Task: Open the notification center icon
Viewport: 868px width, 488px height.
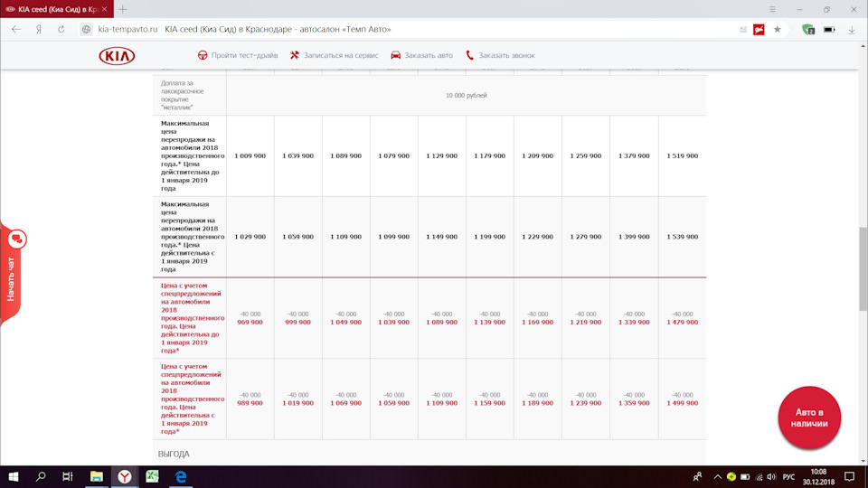Action: 850,476
